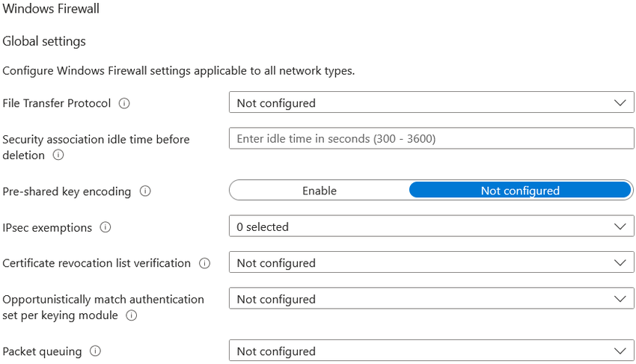This screenshot has height=364, width=636.
Task: Select the Packet queuing label
Action: point(42,351)
